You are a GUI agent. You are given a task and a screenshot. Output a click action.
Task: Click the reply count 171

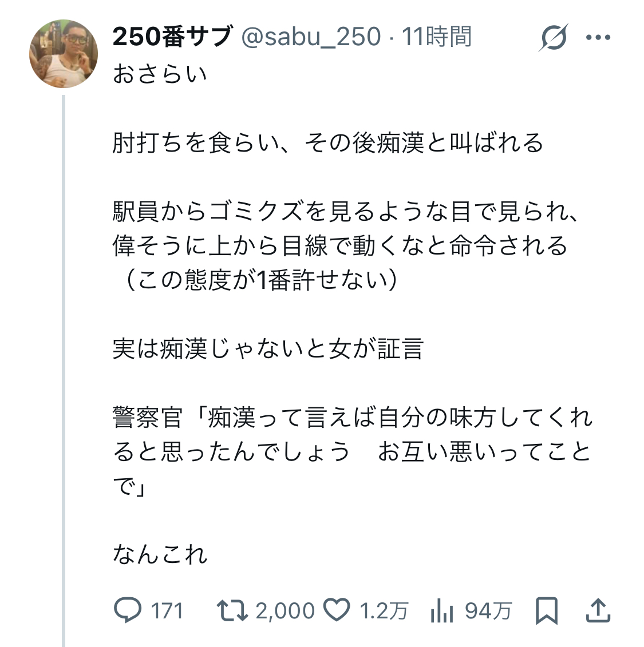pyautogui.click(x=167, y=611)
